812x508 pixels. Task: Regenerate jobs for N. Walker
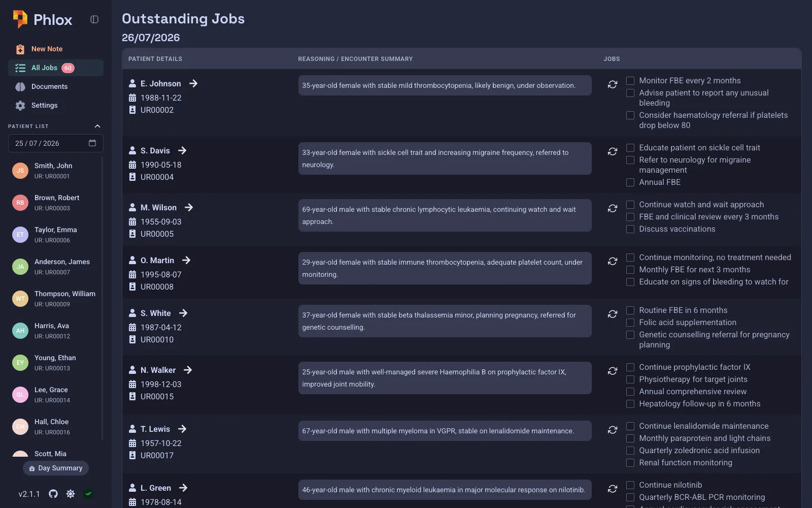[x=613, y=371]
